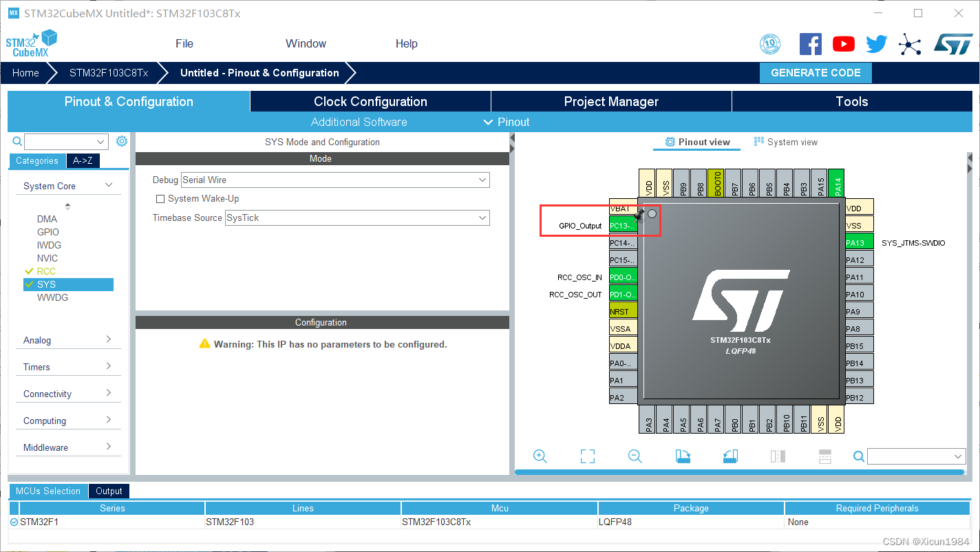
Task: Select the WWDG item in System Core
Action: [x=52, y=297]
